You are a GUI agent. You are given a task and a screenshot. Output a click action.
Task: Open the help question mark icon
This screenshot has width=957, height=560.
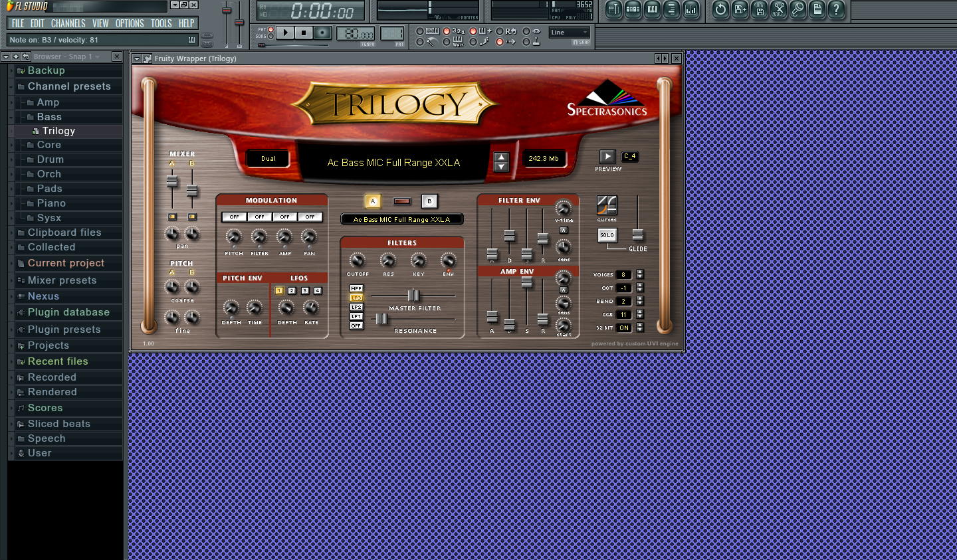[837, 10]
